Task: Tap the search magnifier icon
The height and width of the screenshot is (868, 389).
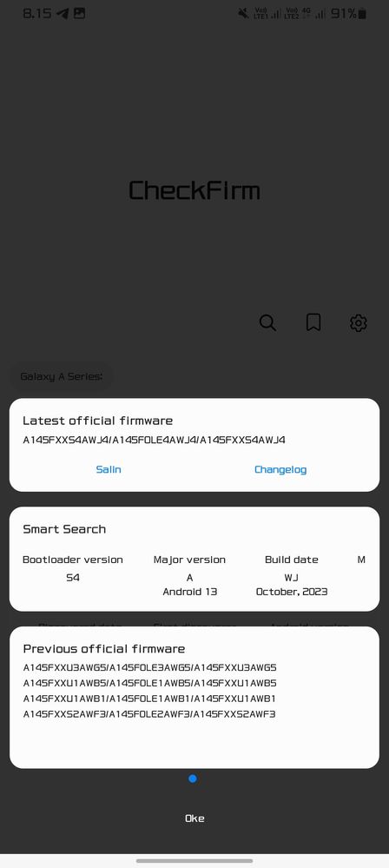Action: point(267,322)
